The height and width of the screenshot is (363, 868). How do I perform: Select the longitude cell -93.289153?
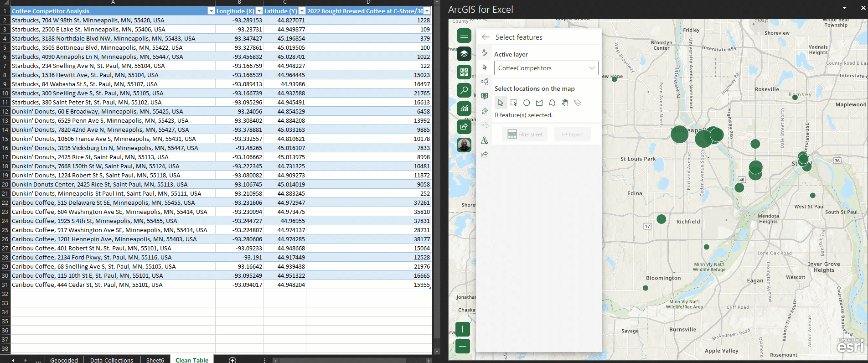(239, 20)
